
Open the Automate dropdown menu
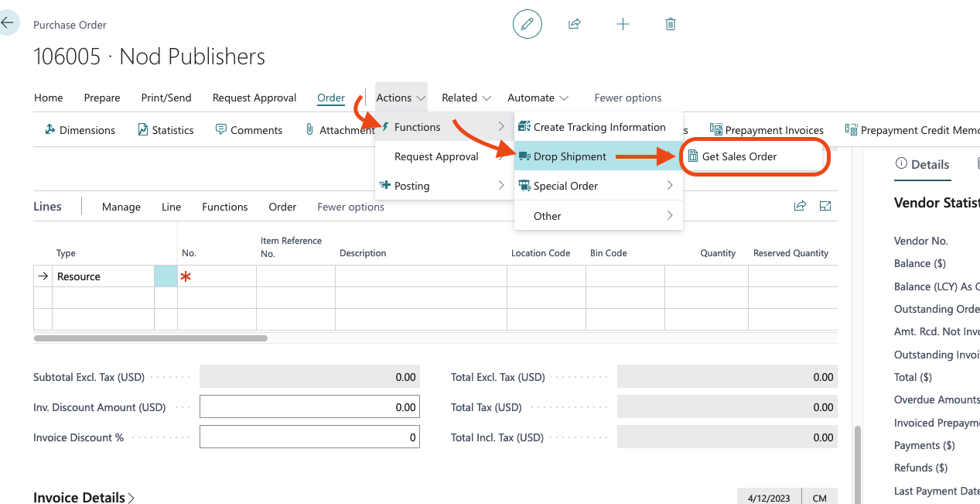(538, 98)
